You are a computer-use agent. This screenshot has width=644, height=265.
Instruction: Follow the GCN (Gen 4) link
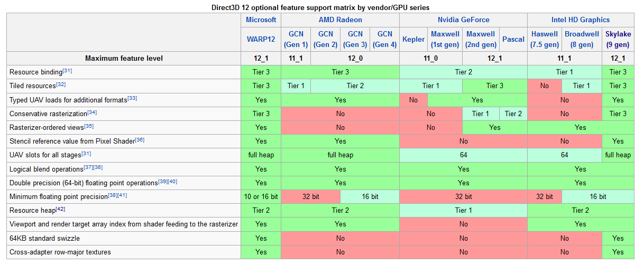[384, 39]
